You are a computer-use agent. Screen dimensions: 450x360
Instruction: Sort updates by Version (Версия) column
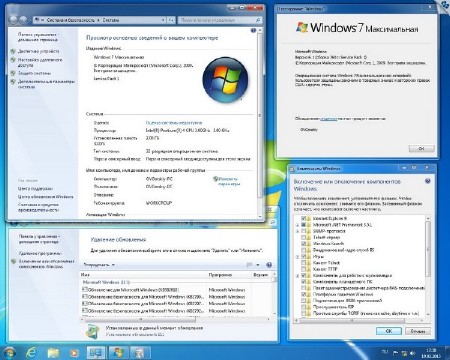pos(261,275)
